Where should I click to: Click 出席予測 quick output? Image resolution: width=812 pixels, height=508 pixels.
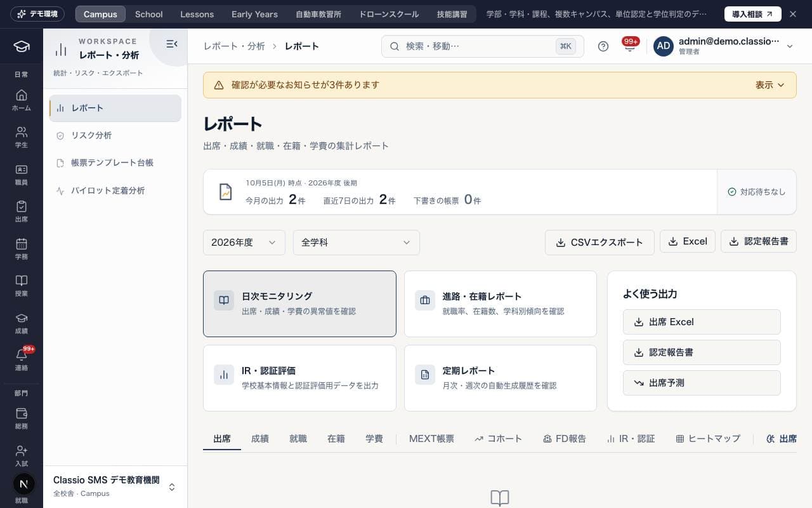coord(702,383)
